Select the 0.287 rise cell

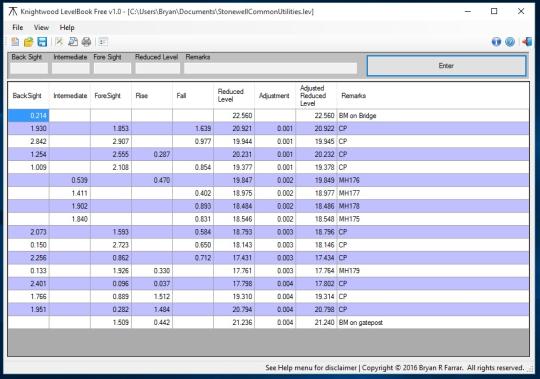pyautogui.click(x=152, y=154)
